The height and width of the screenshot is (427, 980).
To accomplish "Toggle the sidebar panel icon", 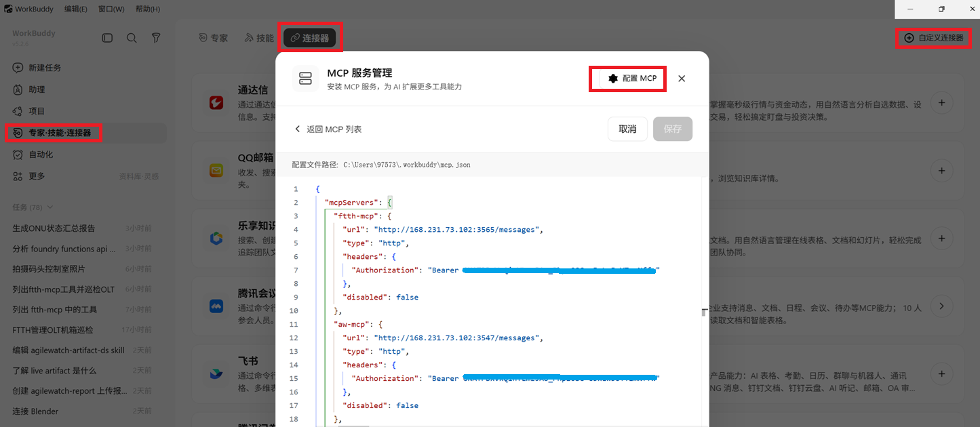I will [107, 38].
